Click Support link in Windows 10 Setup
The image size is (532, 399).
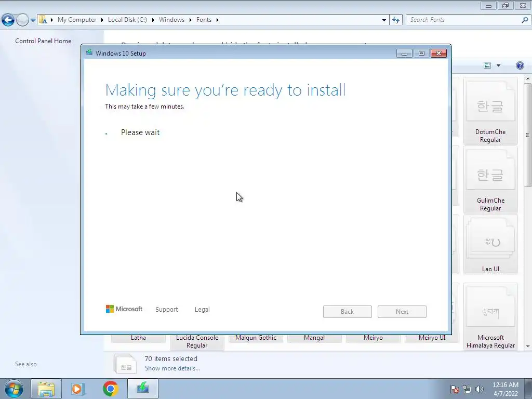pyautogui.click(x=167, y=310)
